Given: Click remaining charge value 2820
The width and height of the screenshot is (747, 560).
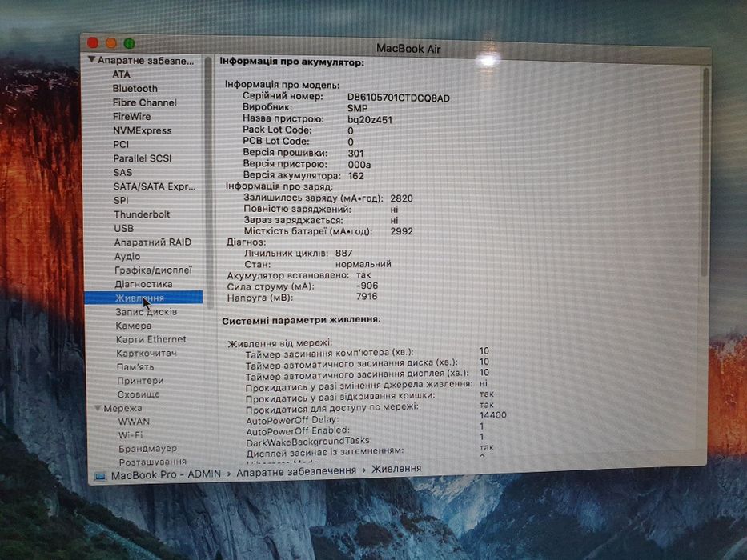Looking at the screenshot, I should [402, 198].
